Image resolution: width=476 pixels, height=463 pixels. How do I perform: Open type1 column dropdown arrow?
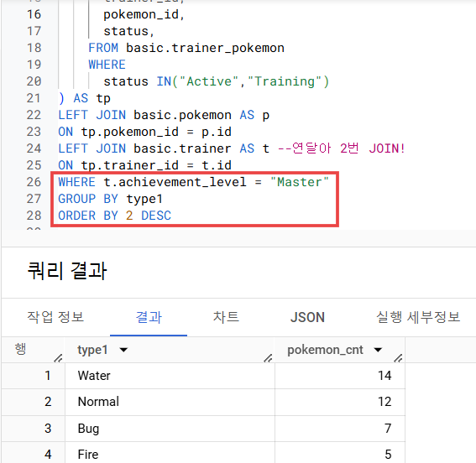(123, 350)
